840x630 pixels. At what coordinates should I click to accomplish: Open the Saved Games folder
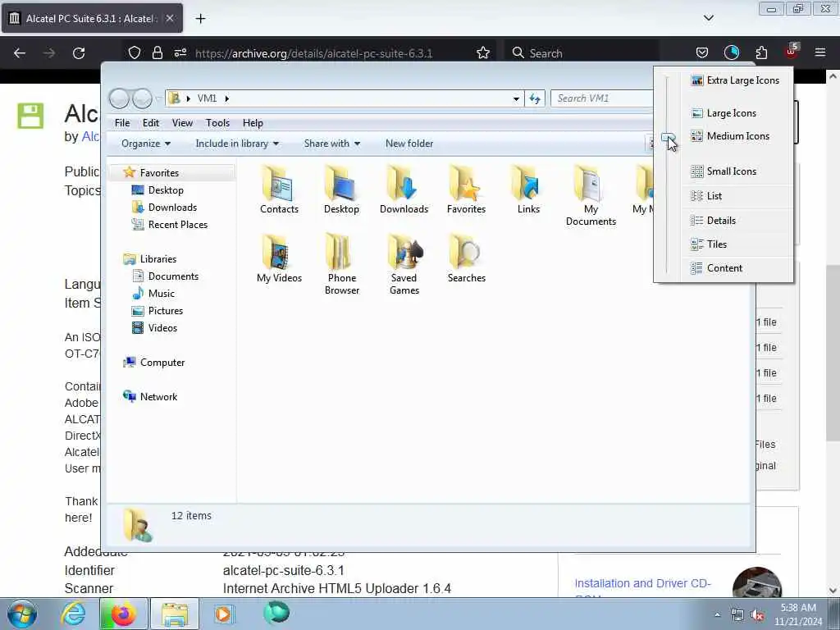tap(404, 265)
